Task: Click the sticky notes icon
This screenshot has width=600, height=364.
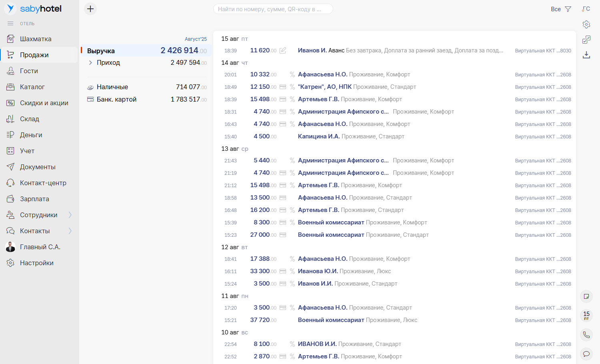Action: 586,296
